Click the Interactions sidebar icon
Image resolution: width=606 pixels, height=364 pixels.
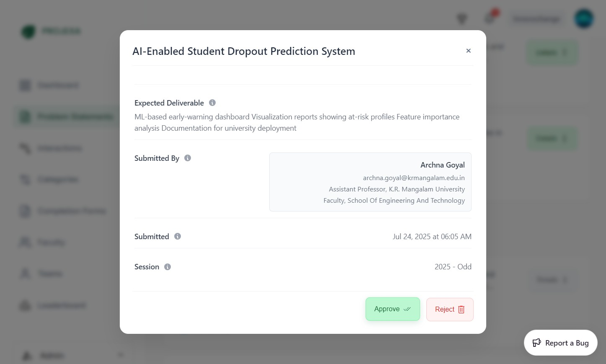(x=25, y=148)
